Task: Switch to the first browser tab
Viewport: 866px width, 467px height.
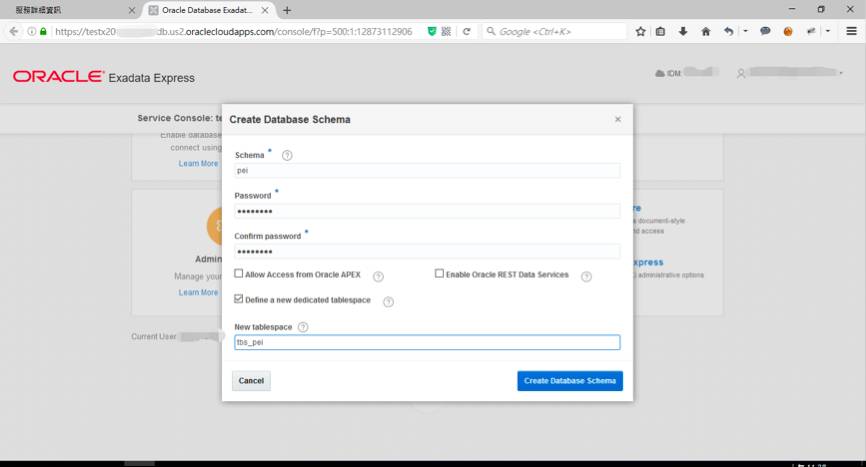Action: coord(70,10)
